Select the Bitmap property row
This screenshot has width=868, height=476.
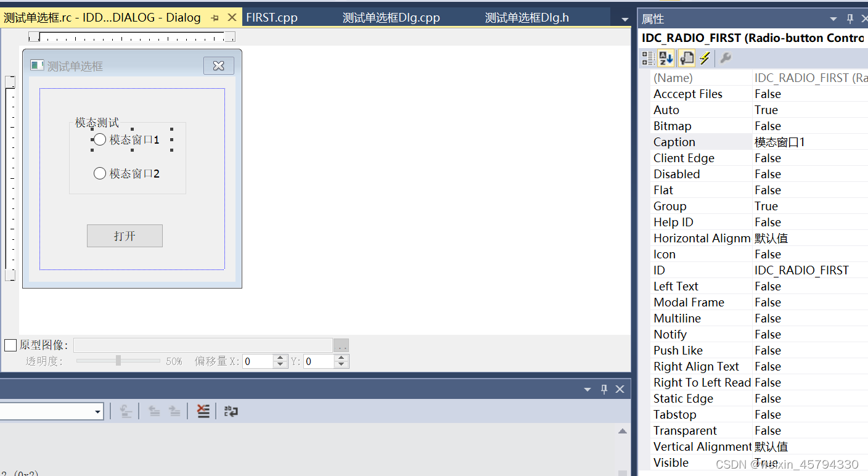point(759,126)
